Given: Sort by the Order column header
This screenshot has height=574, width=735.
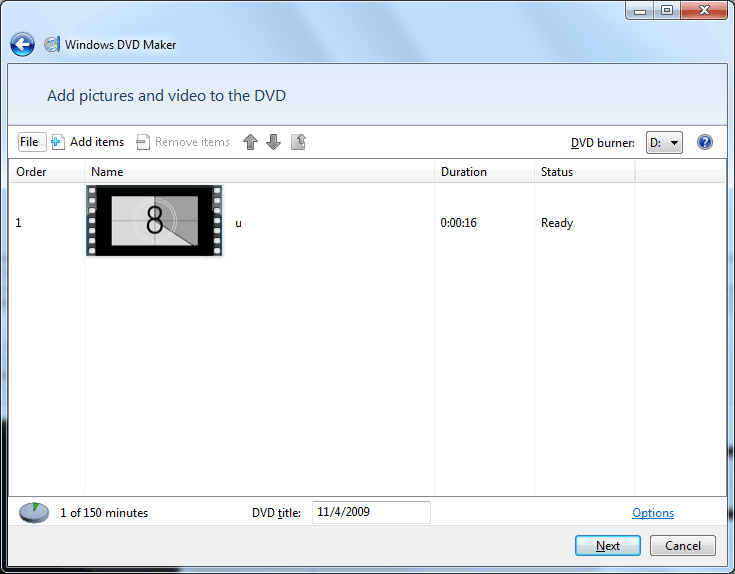Looking at the screenshot, I should tap(47, 171).
